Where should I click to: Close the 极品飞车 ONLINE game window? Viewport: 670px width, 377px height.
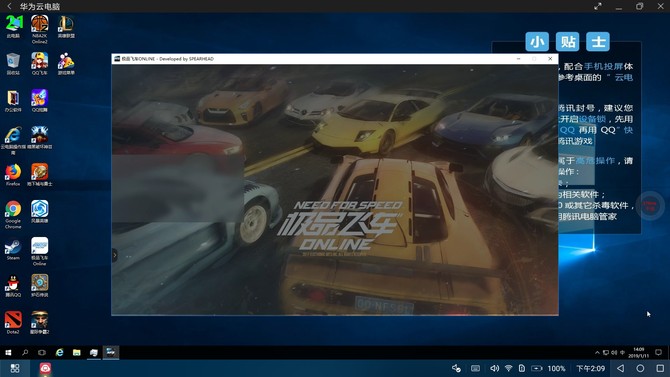[x=550, y=59]
